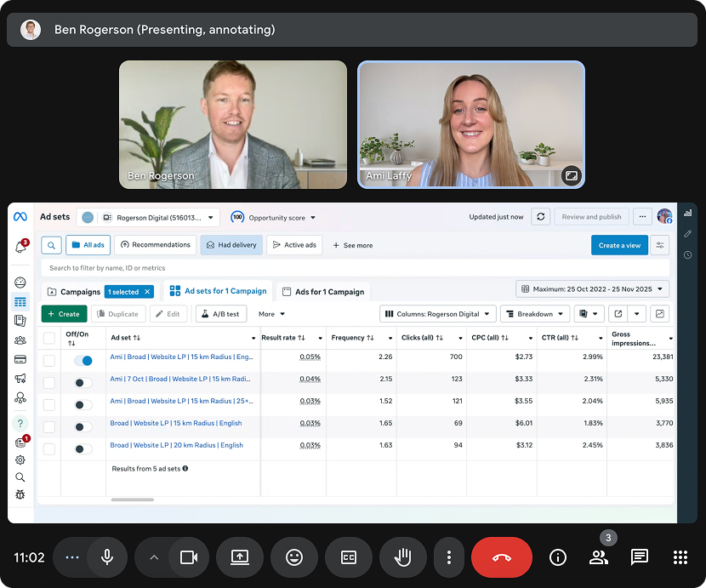Viewport: 706px width, 588px height.
Task: Refresh the ad sets data
Action: pos(541,217)
